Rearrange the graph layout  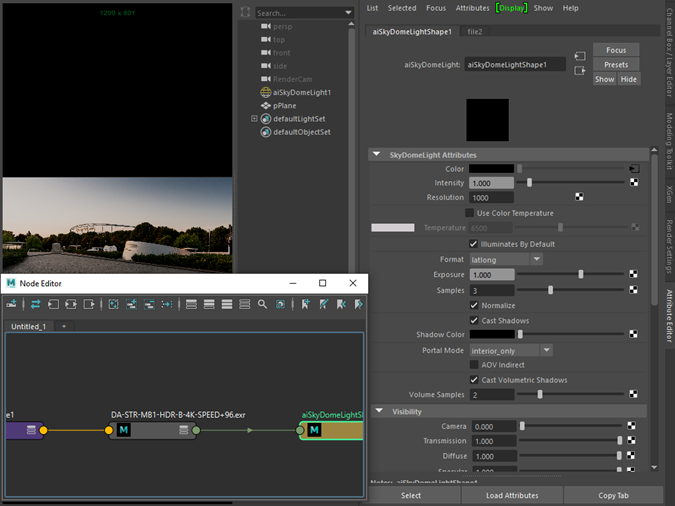pyautogui.click(x=167, y=304)
